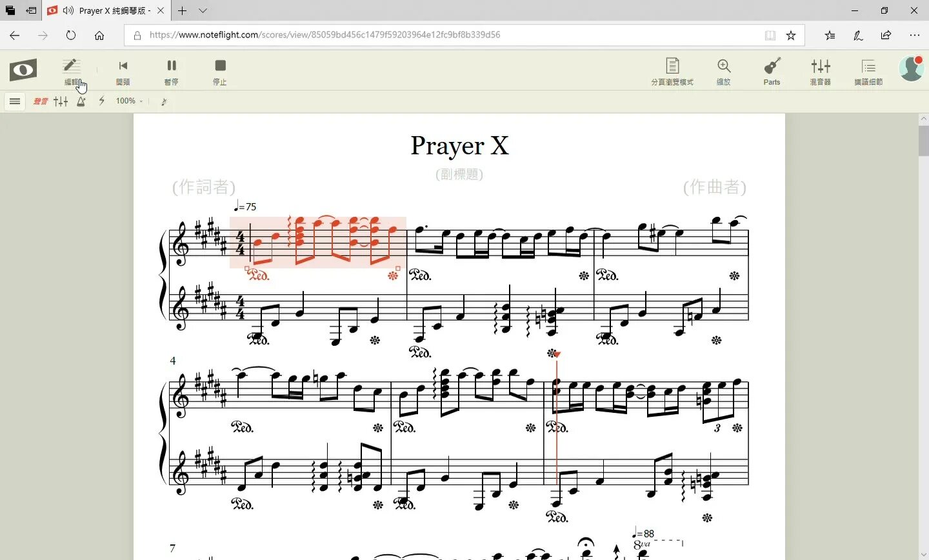
Task: Click the lyricist placeholder (作詞者)
Action: tap(204, 187)
